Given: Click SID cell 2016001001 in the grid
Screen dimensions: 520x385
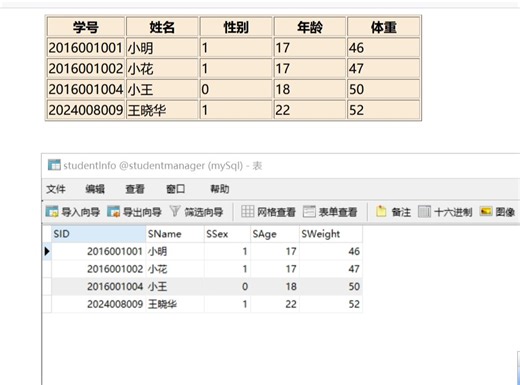Looking at the screenshot, I should (99, 251).
